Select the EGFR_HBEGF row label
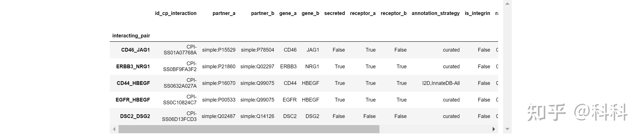Image resolution: width=644 pixels, height=138 pixels. pos(133,100)
